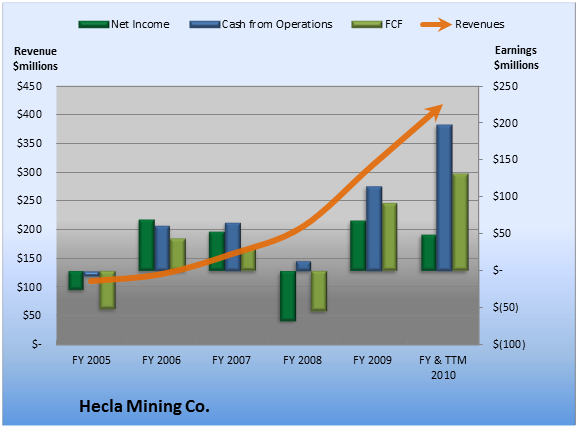Click the $(100) right axis label
This screenshot has height=427, width=577.
coord(509,344)
